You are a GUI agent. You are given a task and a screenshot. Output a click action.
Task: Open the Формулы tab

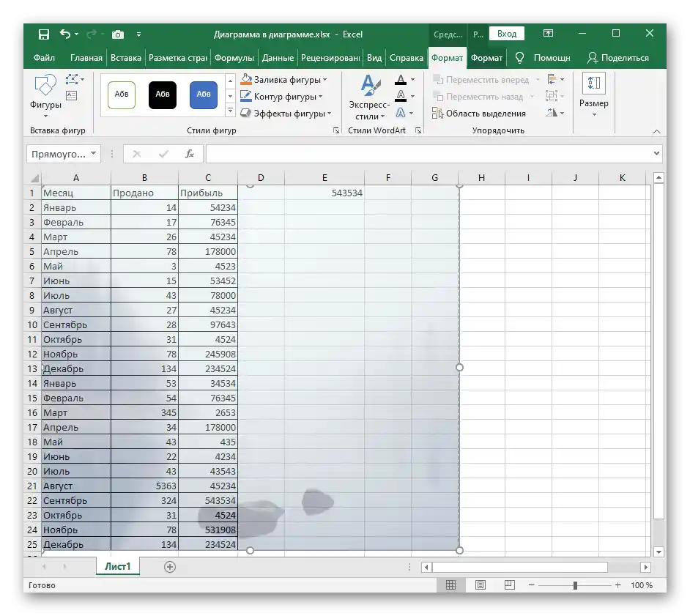(x=234, y=58)
